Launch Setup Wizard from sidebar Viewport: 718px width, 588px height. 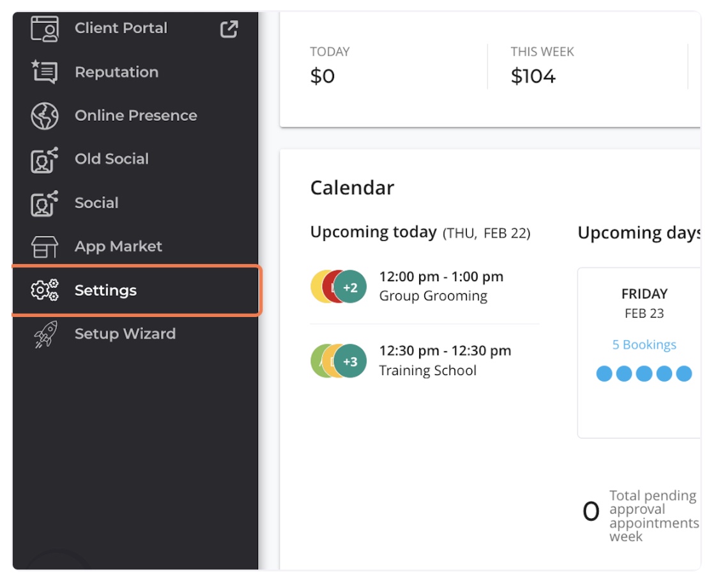point(125,334)
